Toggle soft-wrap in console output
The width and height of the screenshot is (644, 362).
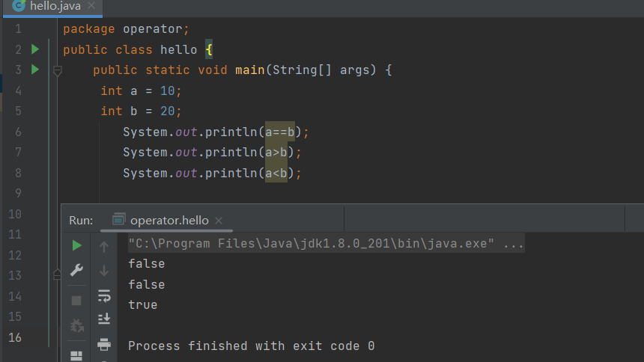(104, 296)
